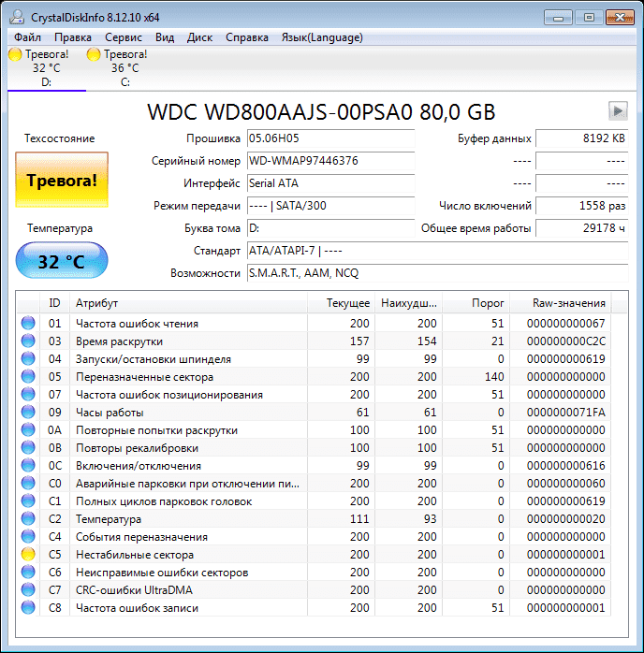The image size is (644, 653).
Task: Click raw value 0000000071FA
Action: (x=565, y=413)
